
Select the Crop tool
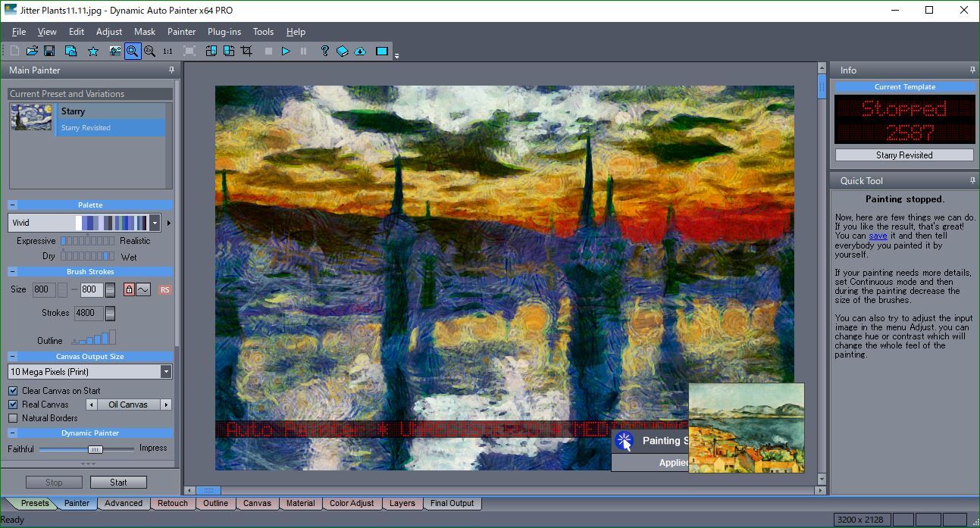coord(246,51)
